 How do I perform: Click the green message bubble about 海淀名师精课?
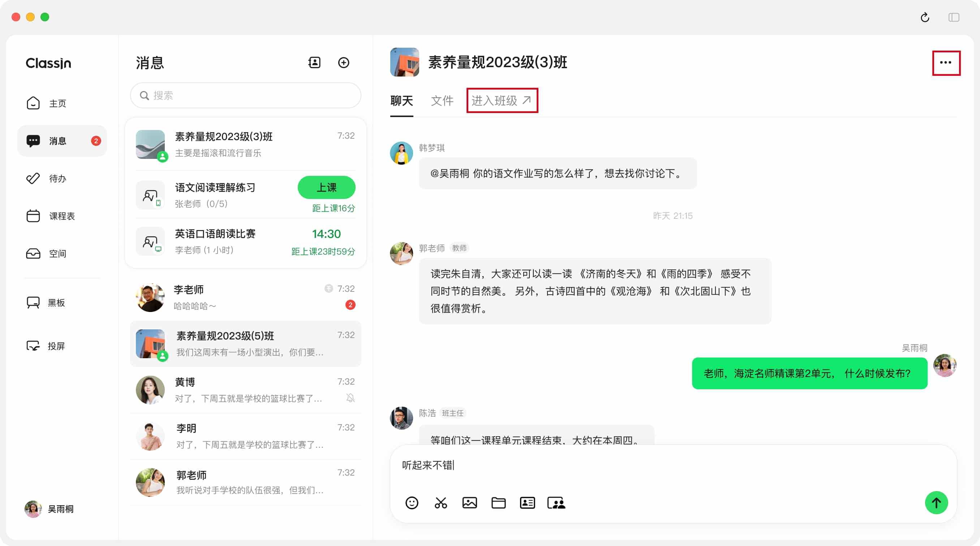pos(809,373)
